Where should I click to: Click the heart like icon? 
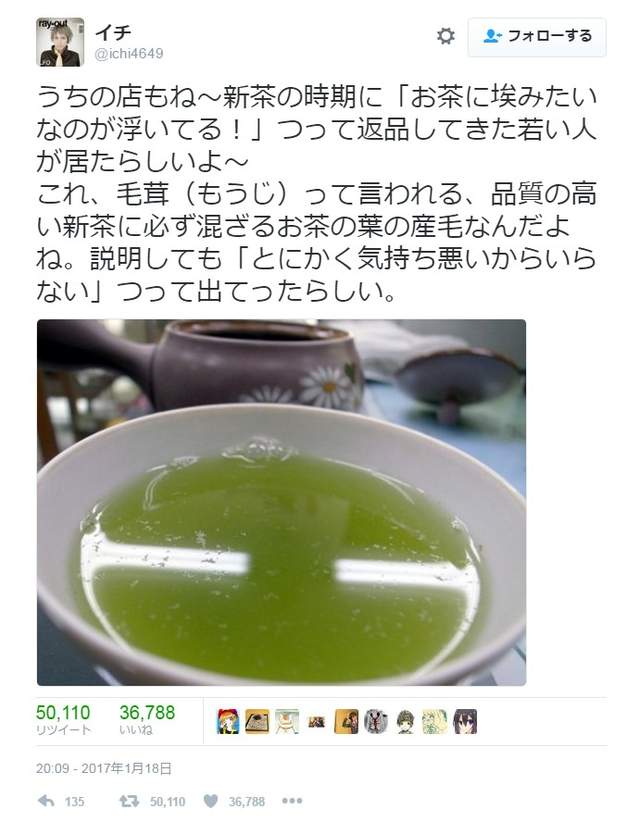pyautogui.click(x=211, y=801)
